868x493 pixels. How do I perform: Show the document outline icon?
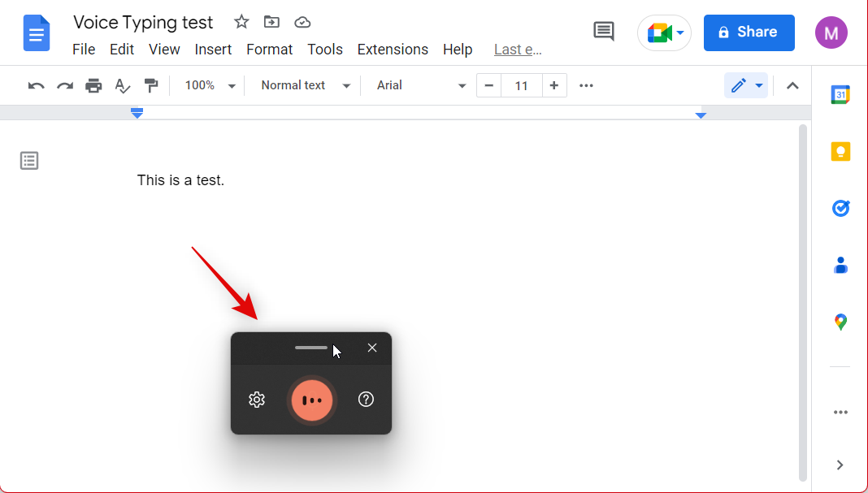click(x=29, y=161)
